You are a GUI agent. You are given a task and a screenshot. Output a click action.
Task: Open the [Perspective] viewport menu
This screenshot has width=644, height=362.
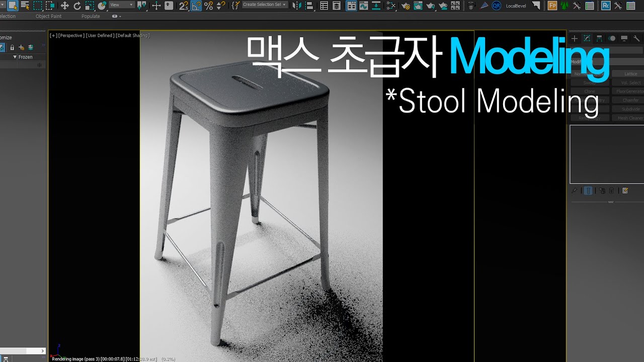point(71,36)
